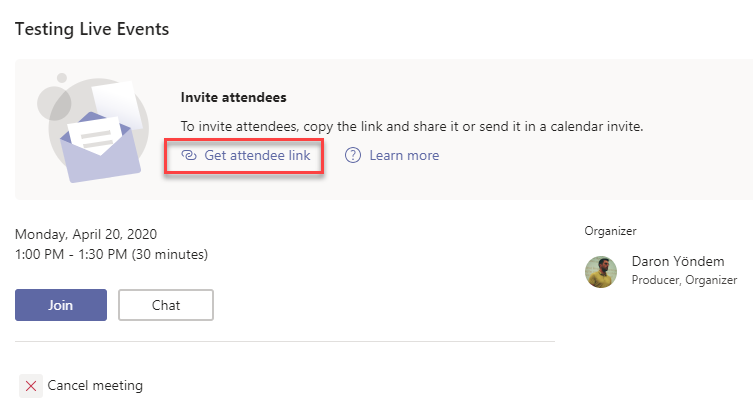Screen dimensions: 753x412
Task: Click the Organizer section label
Action: pyautogui.click(x=611, y=231)
